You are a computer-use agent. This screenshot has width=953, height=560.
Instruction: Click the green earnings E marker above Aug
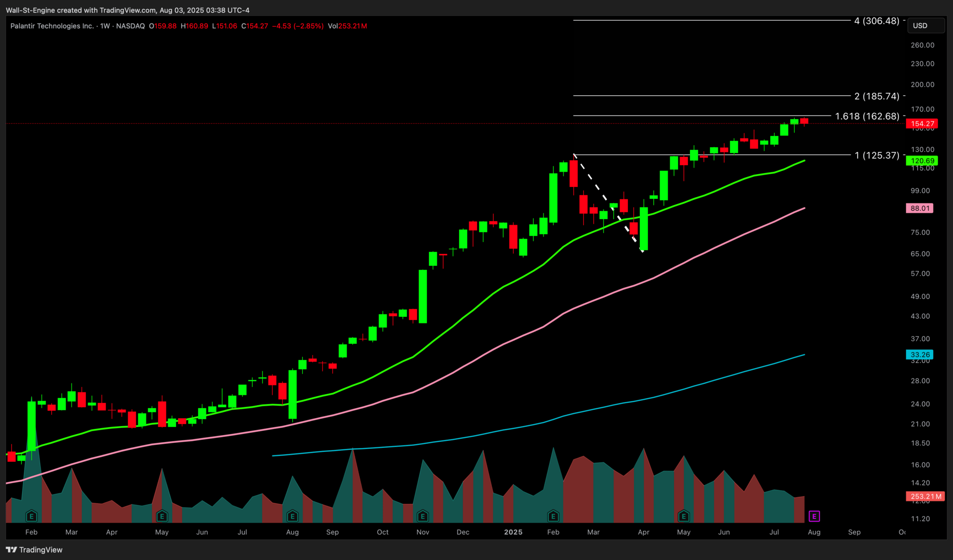pyautogui.click(x=292, y=516)
